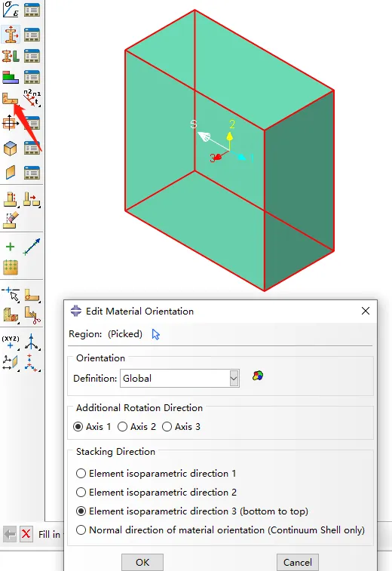Click Cancel in Edit Material Orientation
This screenshot has height=571, width=392.
(x=297, y=562)
